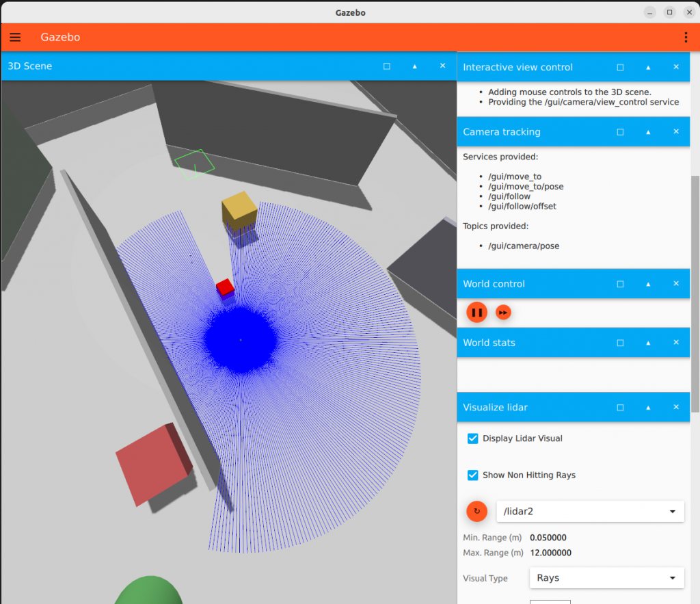Refresh the lidar topic list
Image resolution: width=700 pixels, height=604 pixels.
click(x=476, y=511)
